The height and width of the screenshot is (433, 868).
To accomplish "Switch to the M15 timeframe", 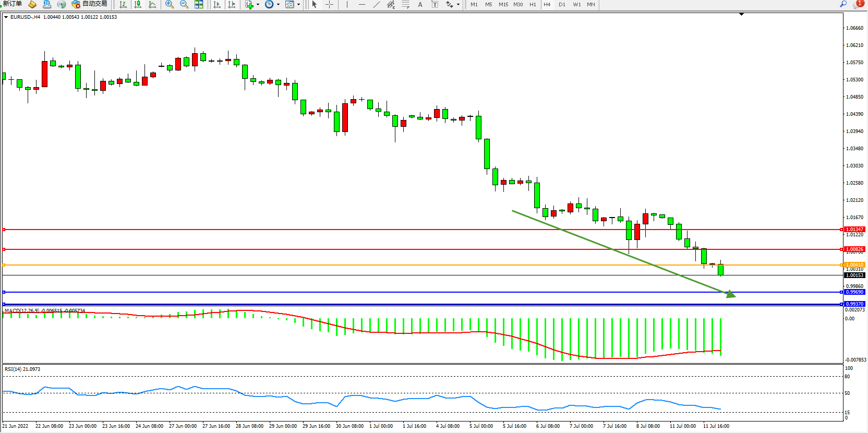I will coord(503,4).
